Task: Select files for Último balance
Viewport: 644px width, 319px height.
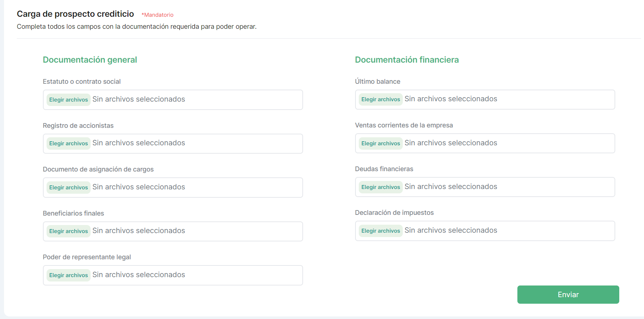Action: tap(381, 99)
